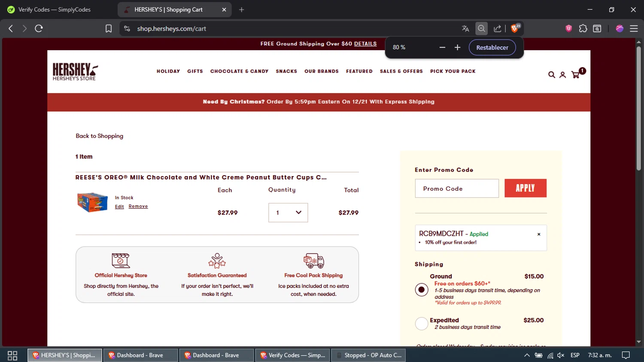Remove applied promo code RCB9MDCZHT
Viewport: 644px width, 362px height.
coord(539,234)
